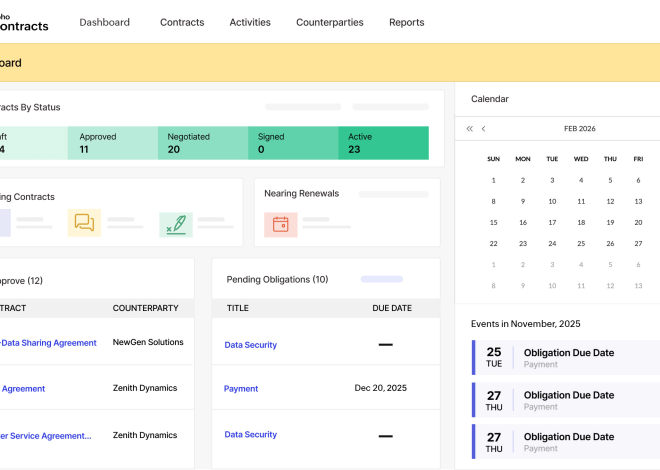
Task: Click the Nearing Renewals heading
Action: pyautogui.click(x=301, y=194)
